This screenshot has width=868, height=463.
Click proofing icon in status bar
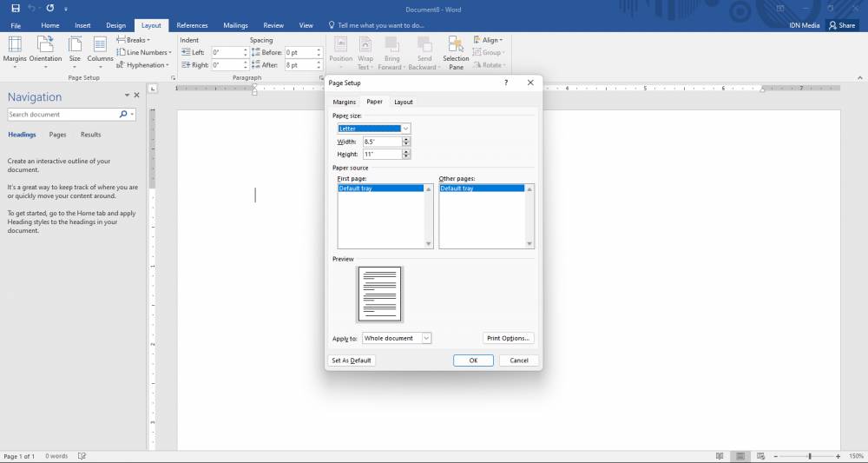click(x=82, y=456)
